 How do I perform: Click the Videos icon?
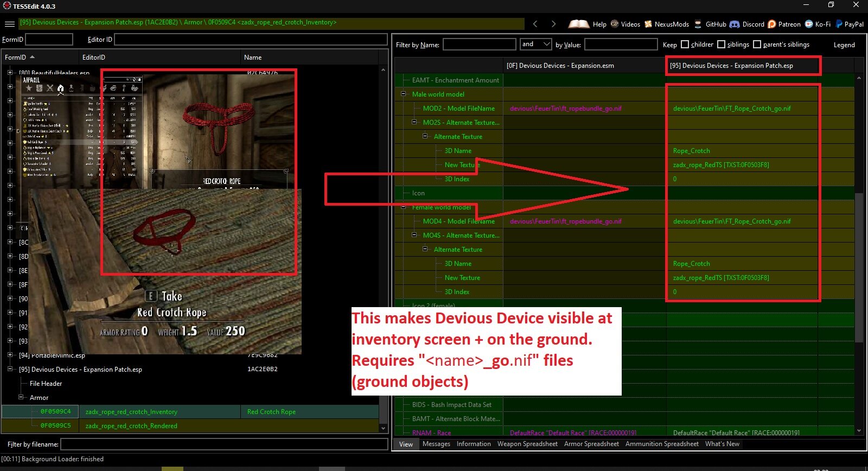pyautogui.click(x=615, y=24)
